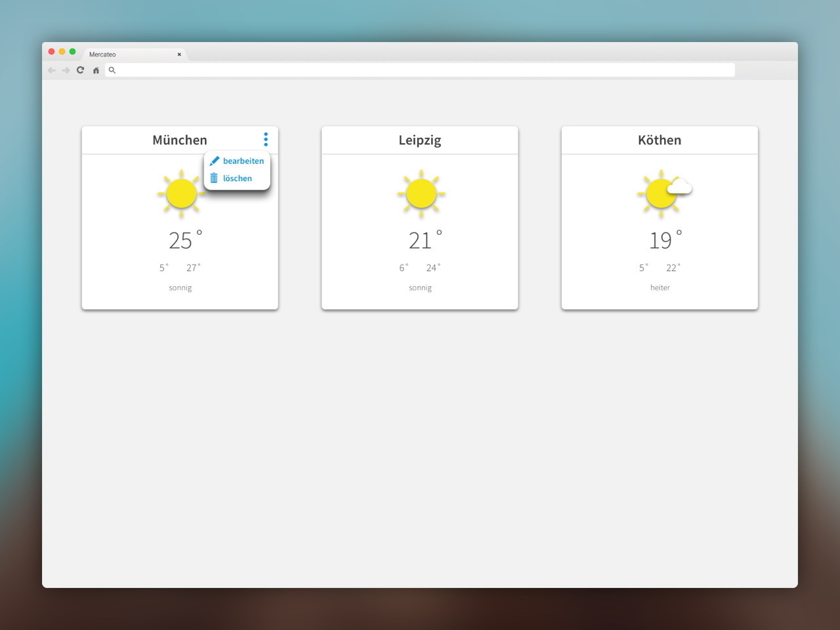840x630 pixels.
Task: Open the browser home page icon
Action: pyautogui.click(x=96, y=70)
